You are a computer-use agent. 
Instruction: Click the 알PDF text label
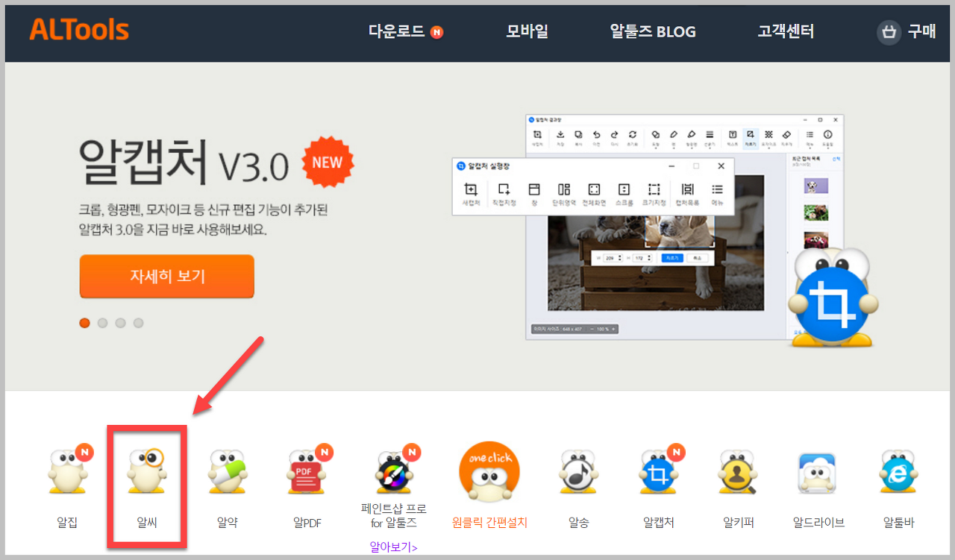click(307, 523)
